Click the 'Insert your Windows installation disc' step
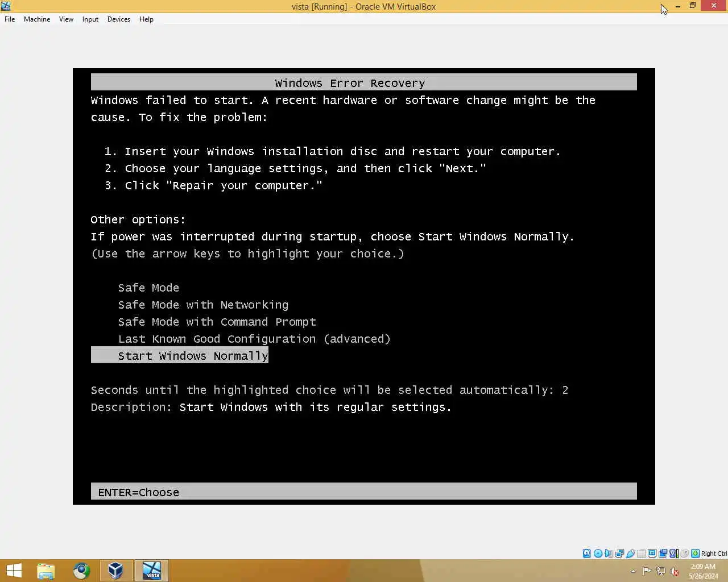Screen dimensions: 728x582 coord(332,152)
